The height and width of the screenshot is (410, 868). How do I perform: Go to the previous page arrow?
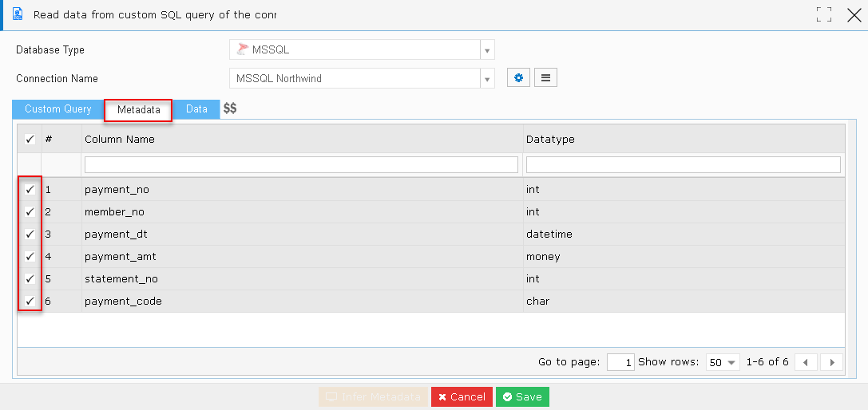806,362
